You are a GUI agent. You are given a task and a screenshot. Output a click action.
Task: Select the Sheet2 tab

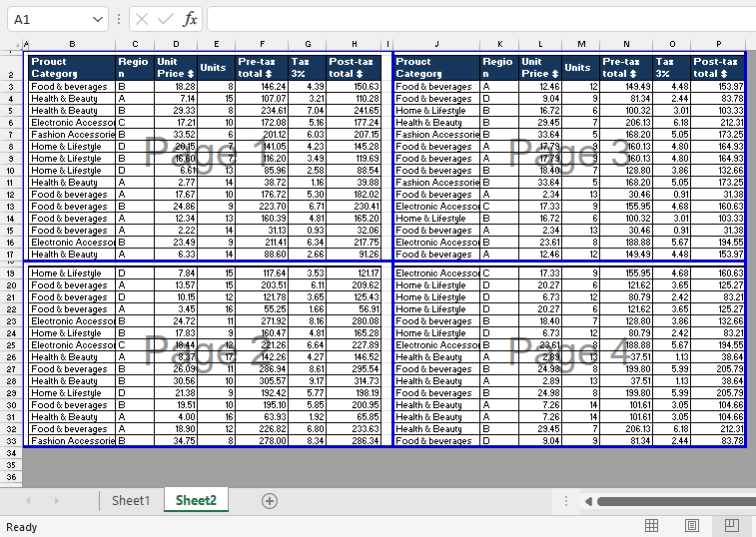pyautogui.click(x=196, y=500)
